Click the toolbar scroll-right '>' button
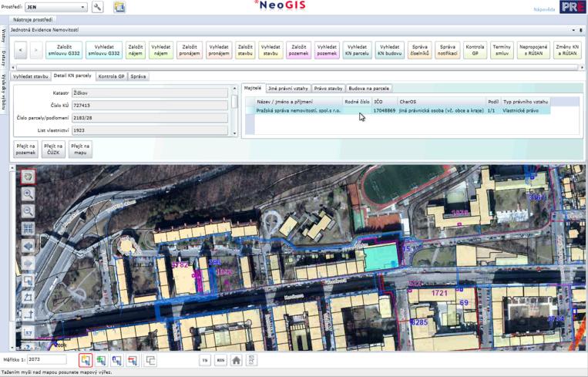Viewport: 588px width, 377px height. coord(36,50)
